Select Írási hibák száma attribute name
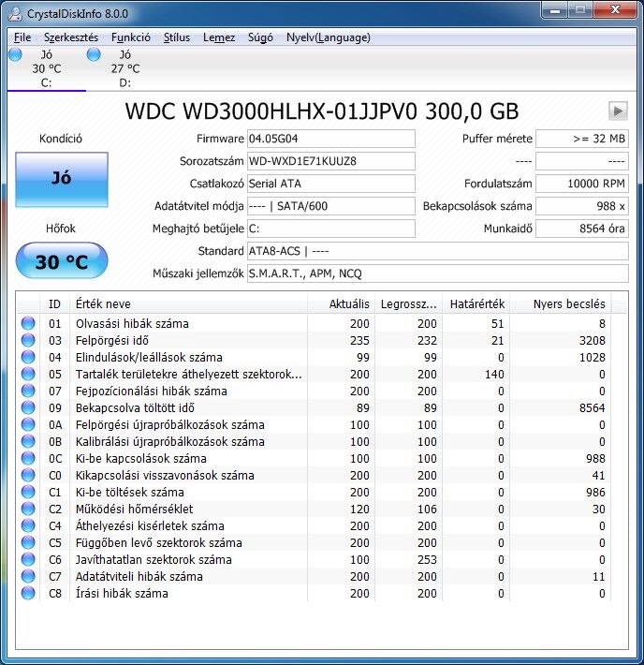This screenshot has height=665, width=644. [122, 593]
